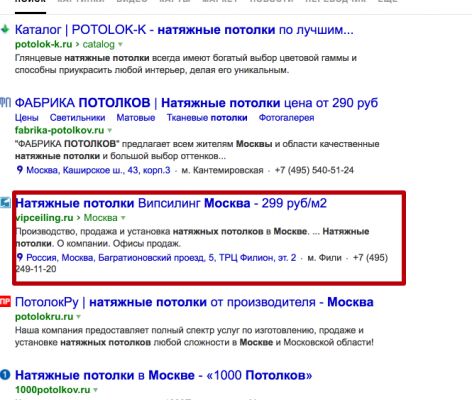Click the potolok-k.ru green URL

tap(43, 44)
